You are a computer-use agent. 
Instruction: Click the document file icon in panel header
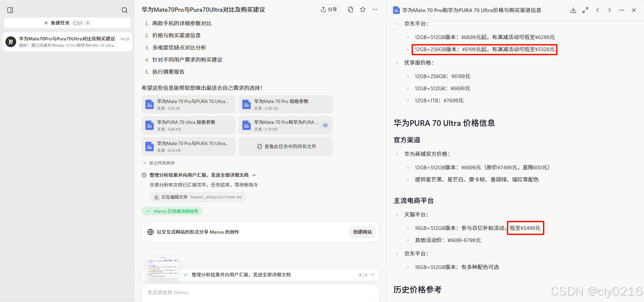click(396, 10)
